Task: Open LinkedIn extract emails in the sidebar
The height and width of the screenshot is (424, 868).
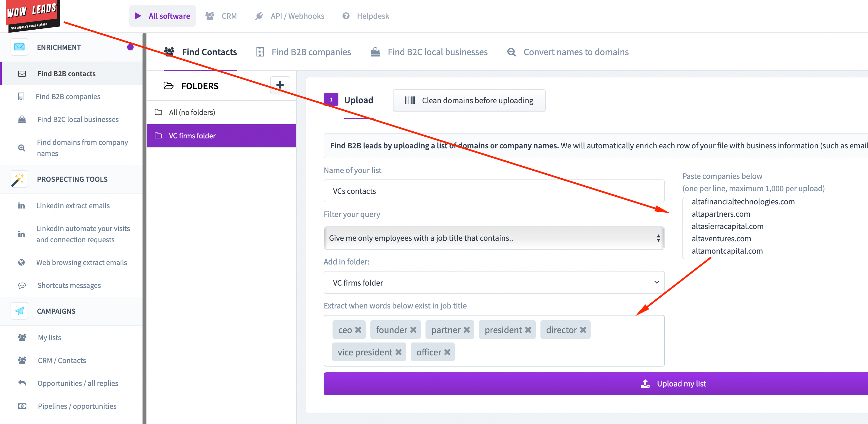Action: [x=73, y=205]
